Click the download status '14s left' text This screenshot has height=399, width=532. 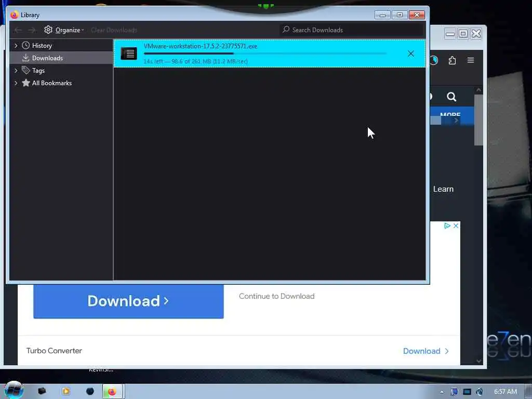[195, 61]
